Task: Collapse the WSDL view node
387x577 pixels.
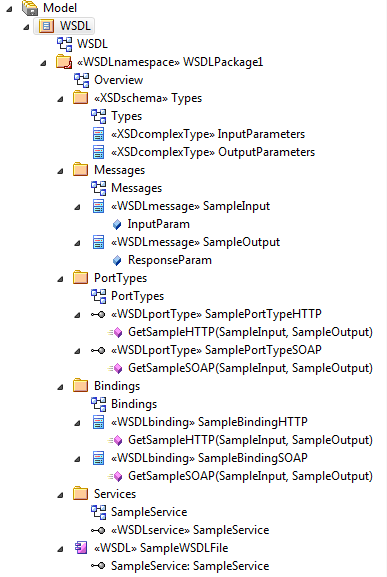Action: coord(26,27)
